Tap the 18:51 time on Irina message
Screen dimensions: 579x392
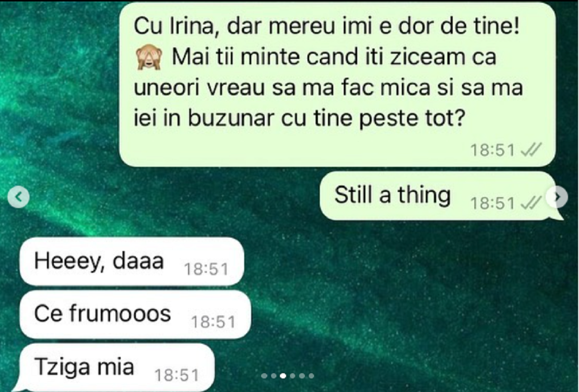[x=493, y=151]
